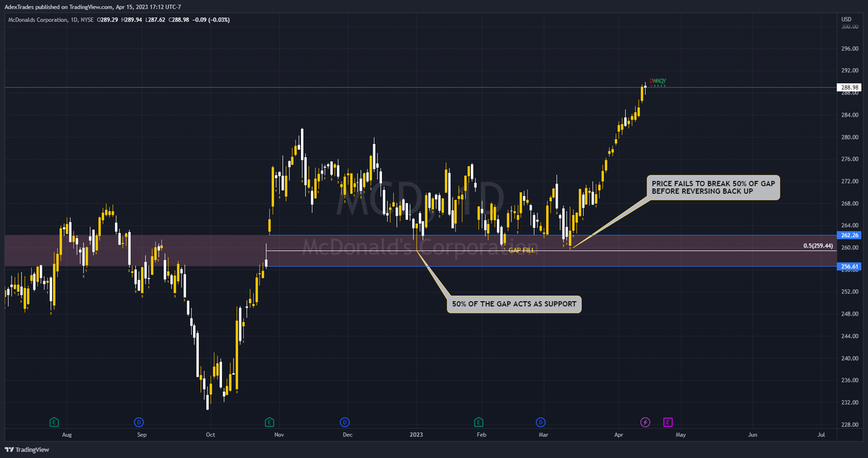Click the 0.5(259.44) level label
The image size is (868, 458).
click(x=817, y=246)
